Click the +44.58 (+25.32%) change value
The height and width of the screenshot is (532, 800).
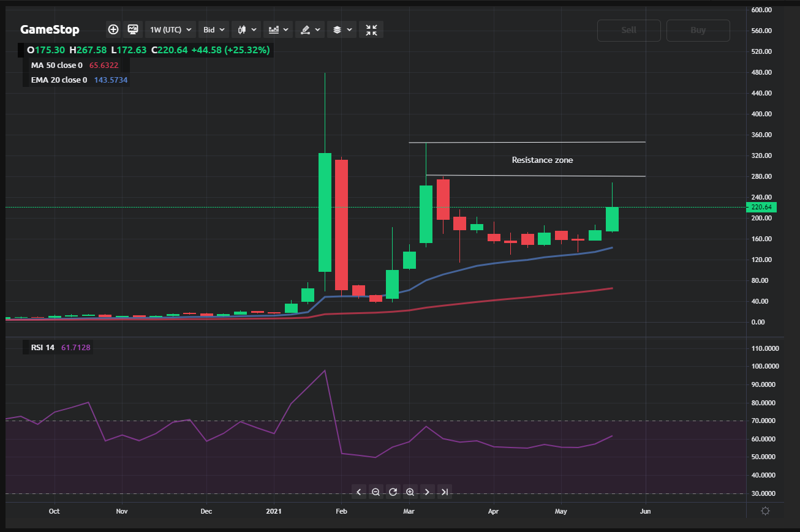point(230,50)
